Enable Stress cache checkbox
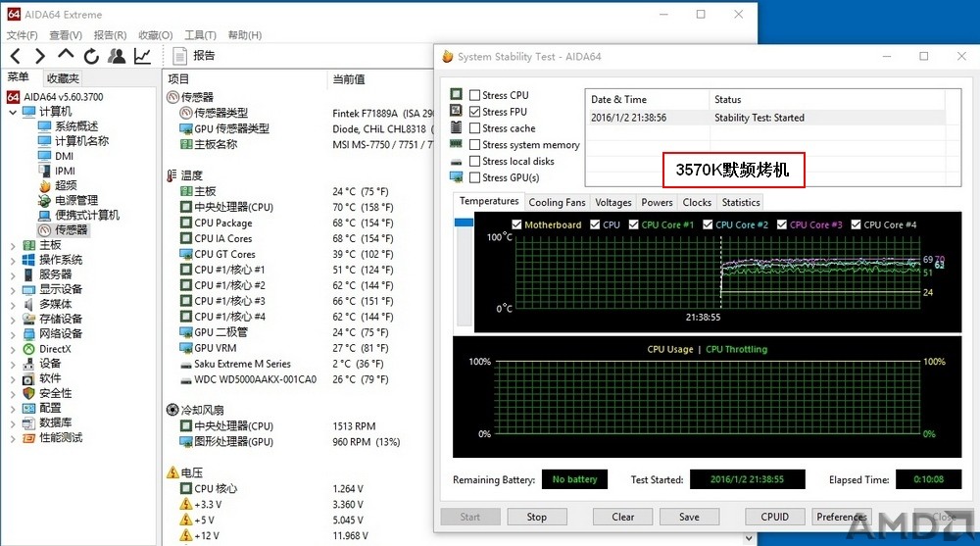The height and width of the screenshot is (546, 980). pos(475,128)
